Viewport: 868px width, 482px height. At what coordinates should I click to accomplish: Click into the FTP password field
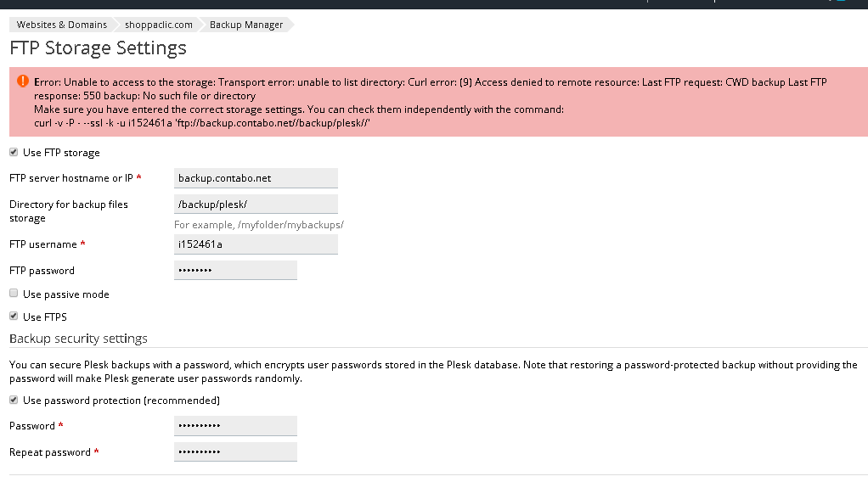(x=235, y=271)
